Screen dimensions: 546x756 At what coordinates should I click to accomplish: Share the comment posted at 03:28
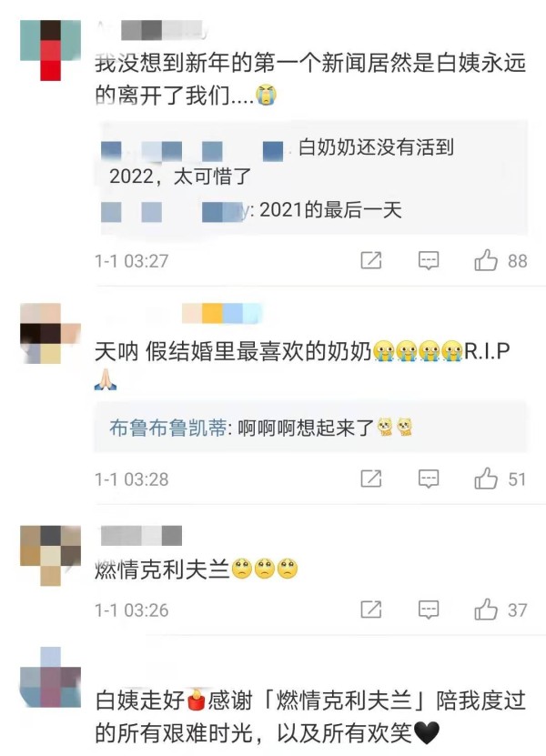371,479
